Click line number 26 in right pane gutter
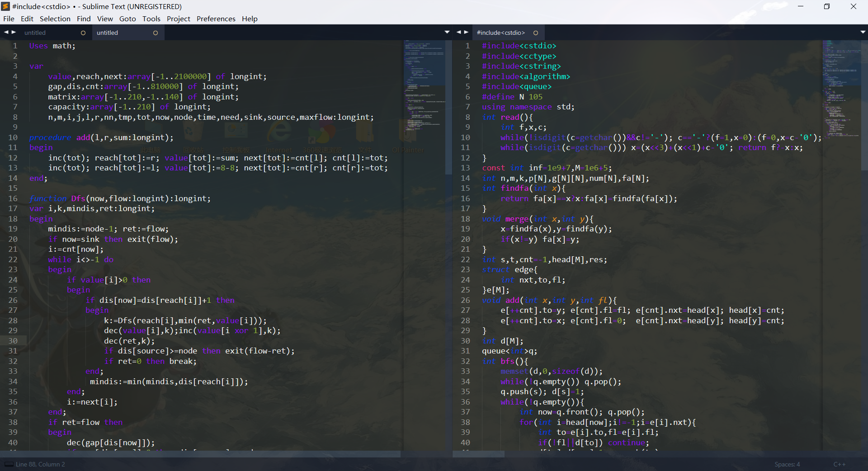 pos(465,300)
